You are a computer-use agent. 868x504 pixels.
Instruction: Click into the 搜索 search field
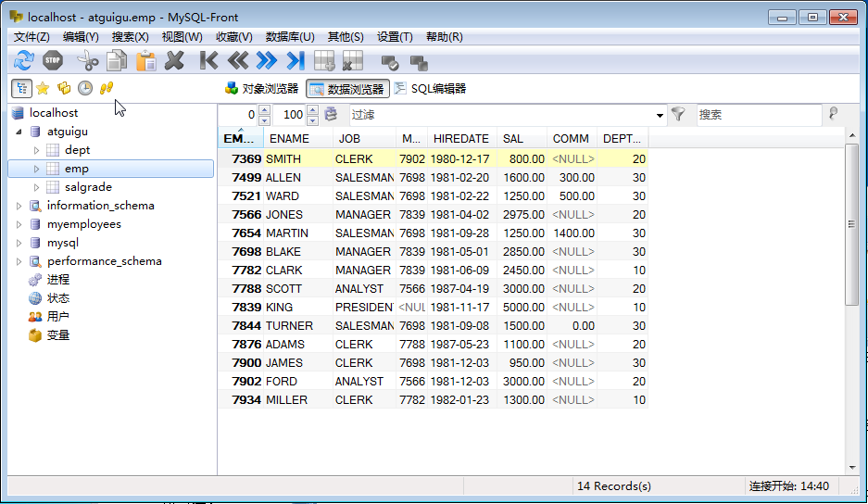(x=758, y=115)
